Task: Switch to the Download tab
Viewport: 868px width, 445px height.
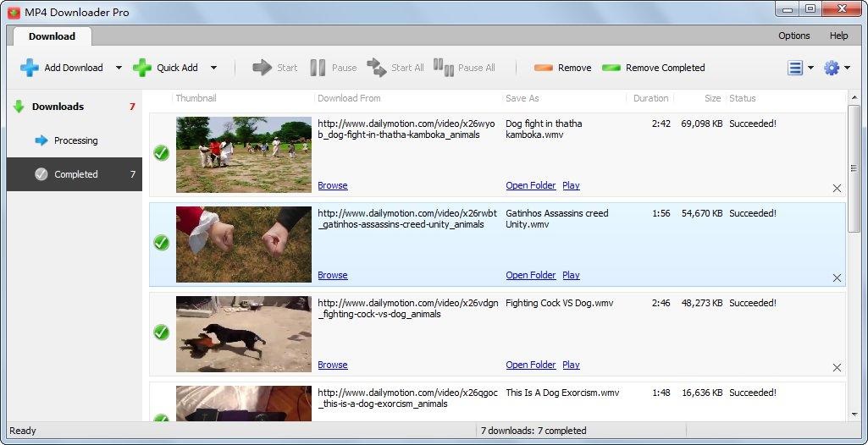Action: point(52,36)
